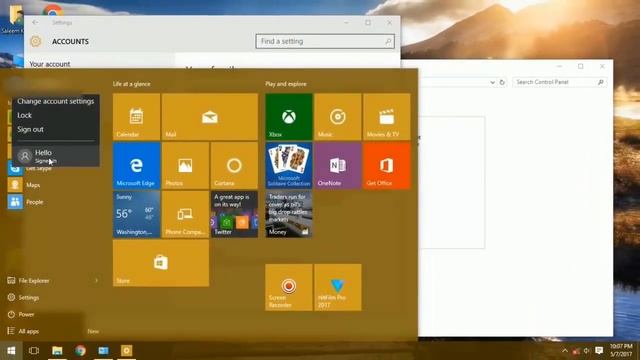
Task: Open the Calendar tile
Action: pos(136,117)
